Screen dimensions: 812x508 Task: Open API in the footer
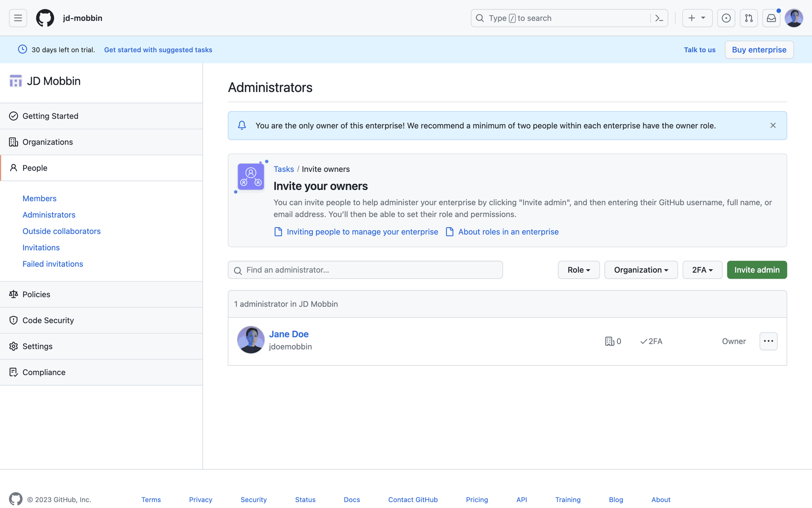pyautogui.click(x=521, y=500)
